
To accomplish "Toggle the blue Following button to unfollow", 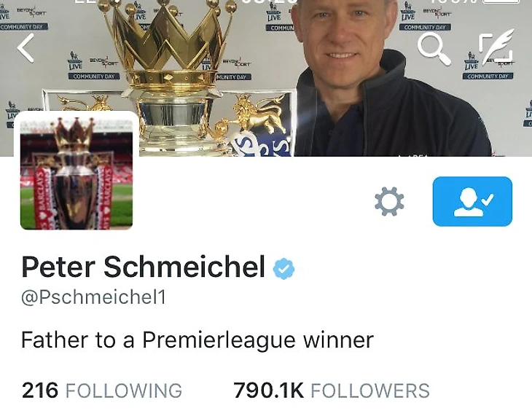I will click(472, 201).
